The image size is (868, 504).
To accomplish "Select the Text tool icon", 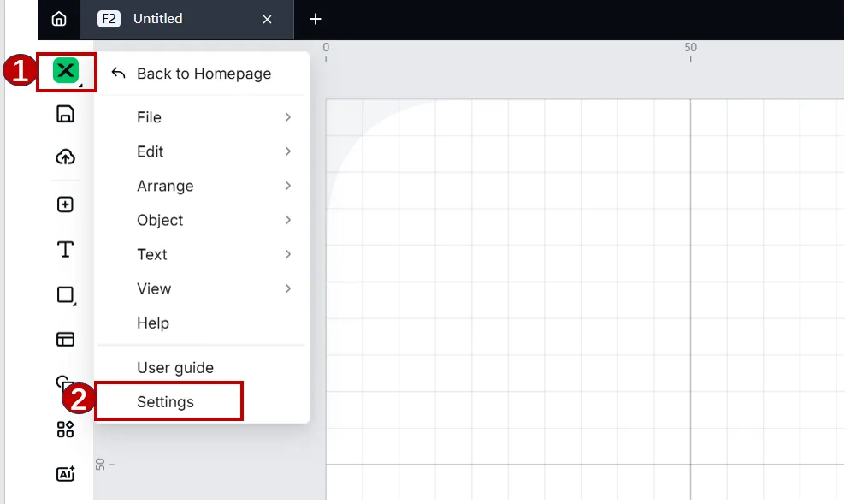I will click(65, 250).
